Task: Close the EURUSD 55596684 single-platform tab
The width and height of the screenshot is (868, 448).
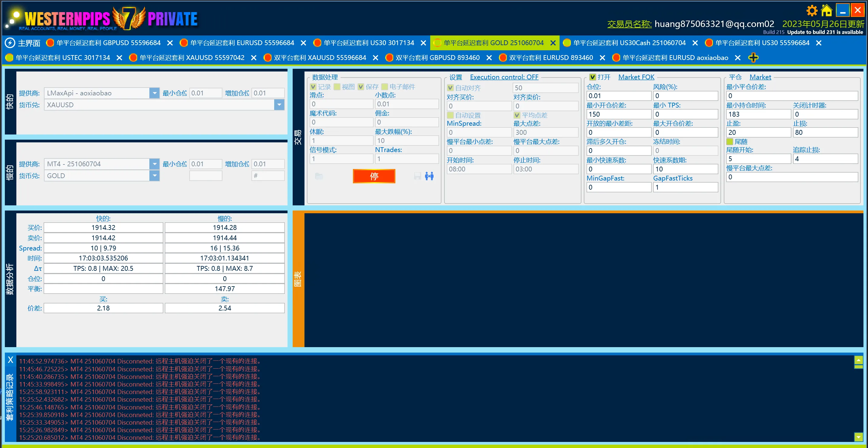Action: 303,43
